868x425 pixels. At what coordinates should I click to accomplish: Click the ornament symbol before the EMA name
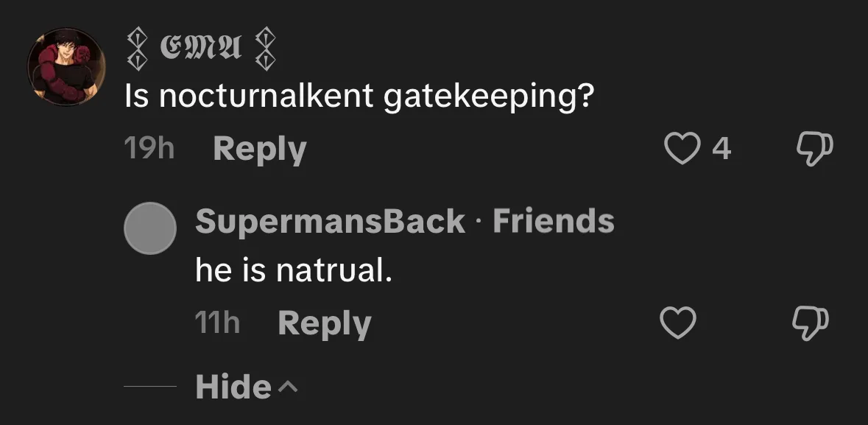click(x=136, y=50)
